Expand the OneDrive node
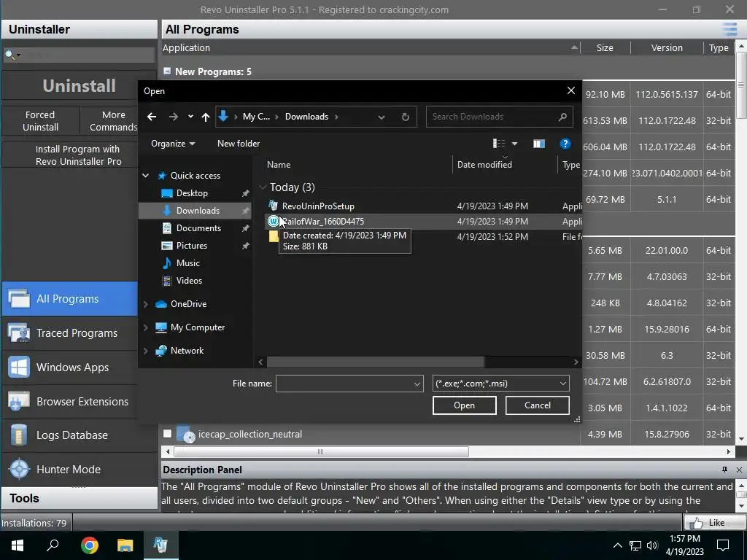Image resolution: width=747 pixels, height=560 pixels. tap(146, 304)
